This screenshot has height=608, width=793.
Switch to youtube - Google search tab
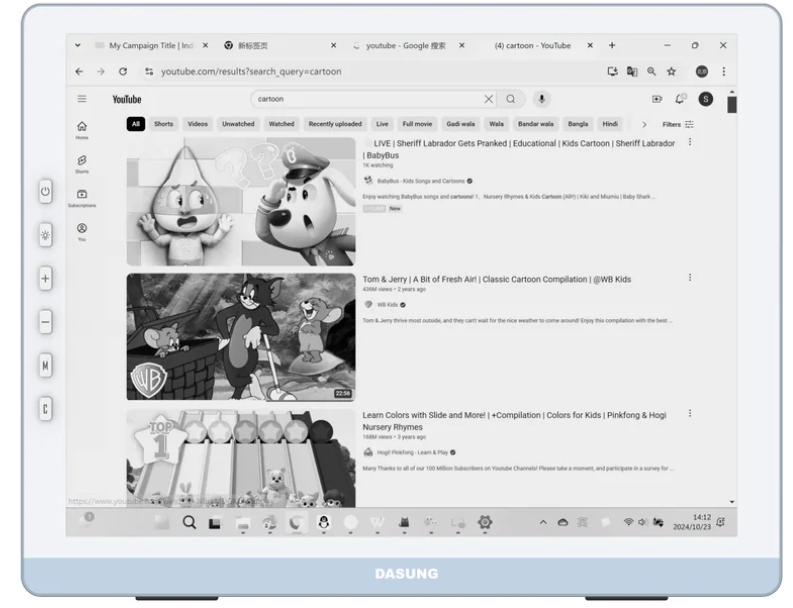point(405,46)
